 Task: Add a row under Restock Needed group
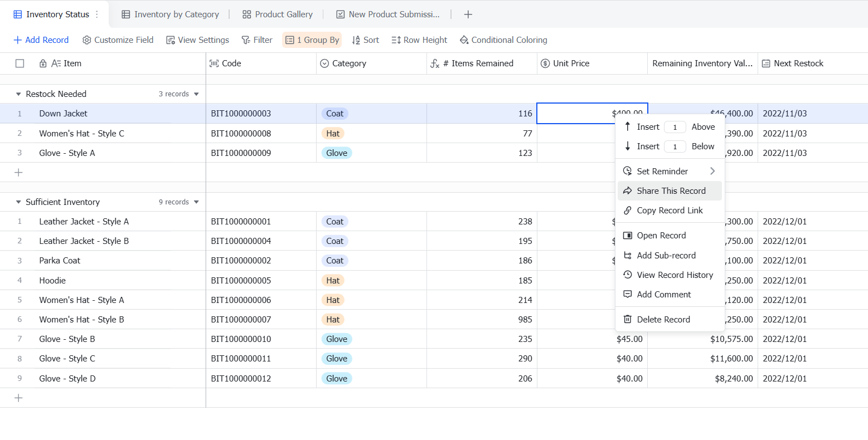[x=18, y=172]
